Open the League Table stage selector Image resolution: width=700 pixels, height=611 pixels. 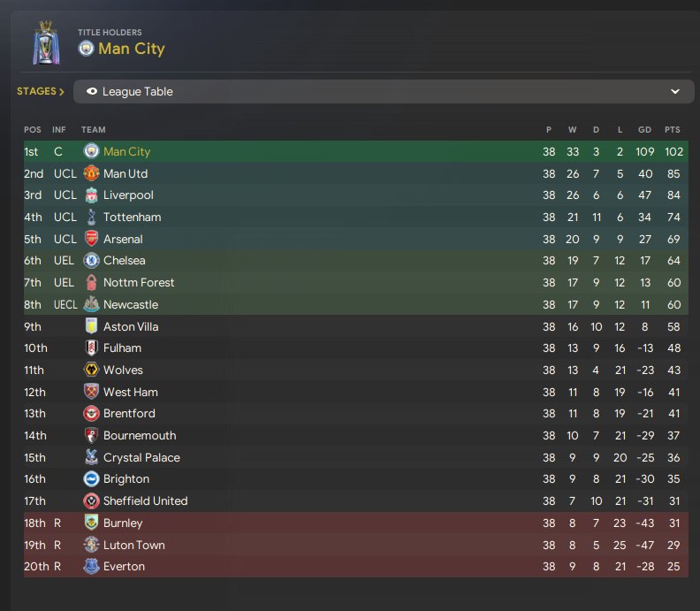[384, 92]
